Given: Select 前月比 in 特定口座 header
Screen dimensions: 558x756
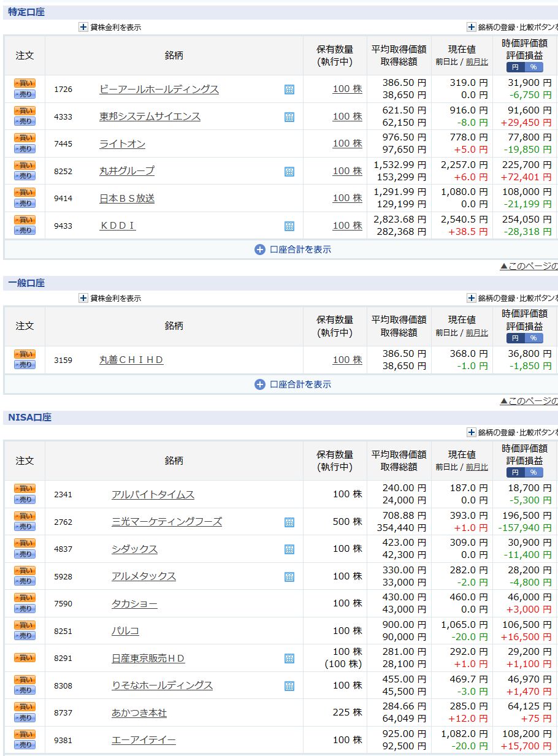Looking at the screenshot, I should 477,62.
